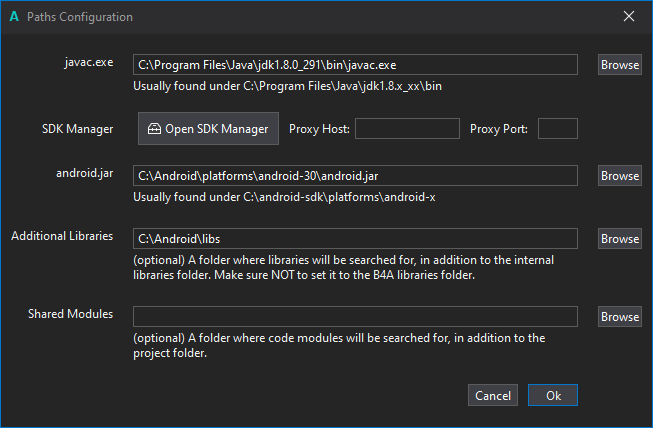Image resolution: width=653 pixels, height=428 pixels.
Task: Click the Additional Libraries row label
Action: coord(62,237)
